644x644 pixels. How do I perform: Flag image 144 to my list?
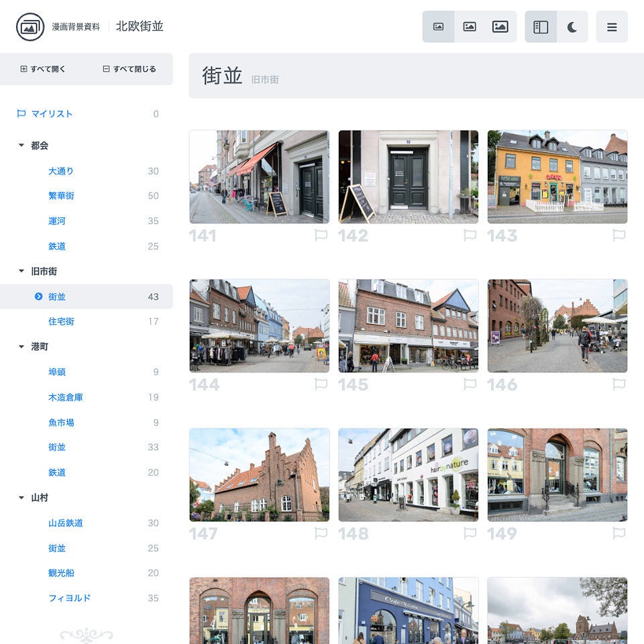(321, 384)
